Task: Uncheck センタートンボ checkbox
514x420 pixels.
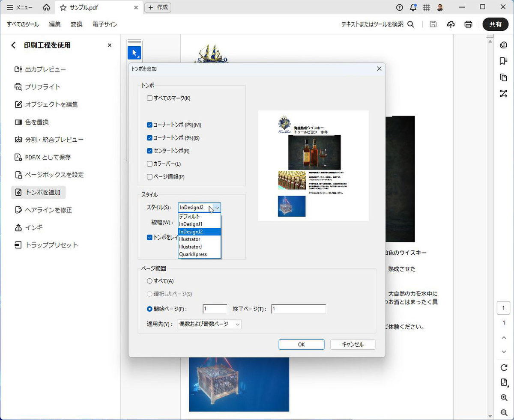Action: [x=149, y=151]
